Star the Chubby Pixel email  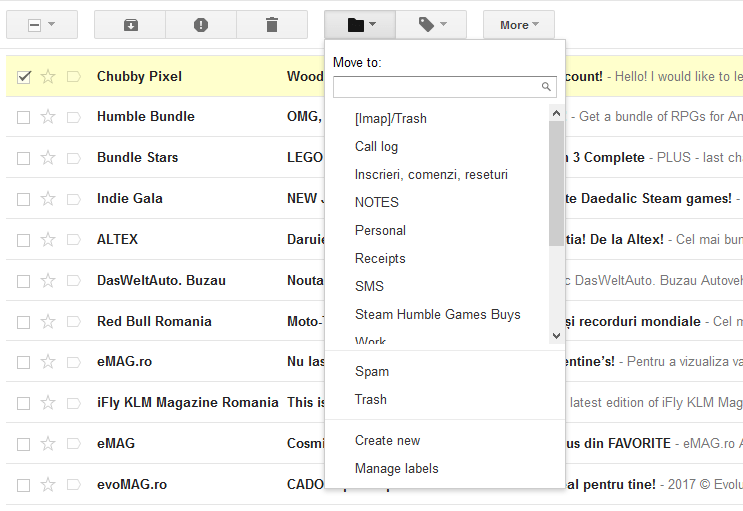click(48, 76)
